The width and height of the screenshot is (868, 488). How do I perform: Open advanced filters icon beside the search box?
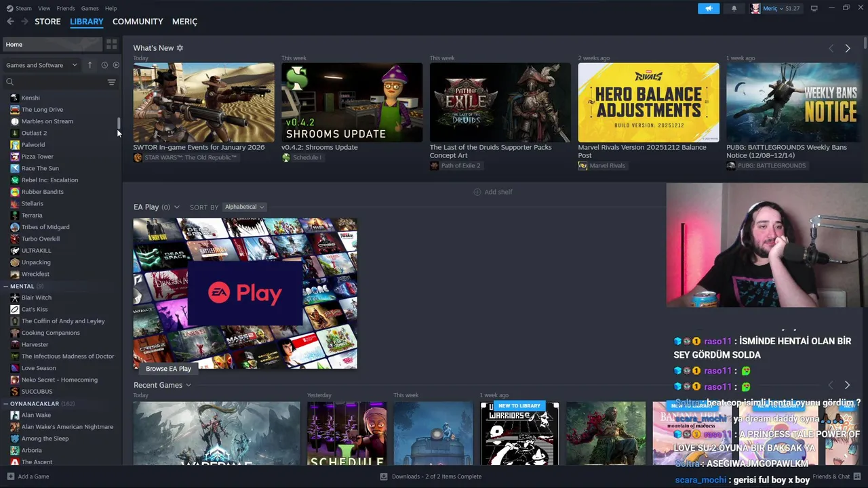tap(111, 82)
